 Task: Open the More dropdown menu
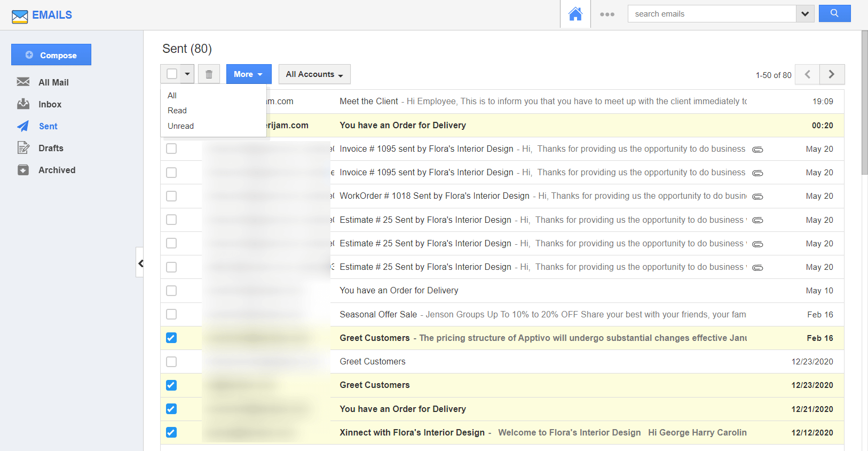(249, 74)
